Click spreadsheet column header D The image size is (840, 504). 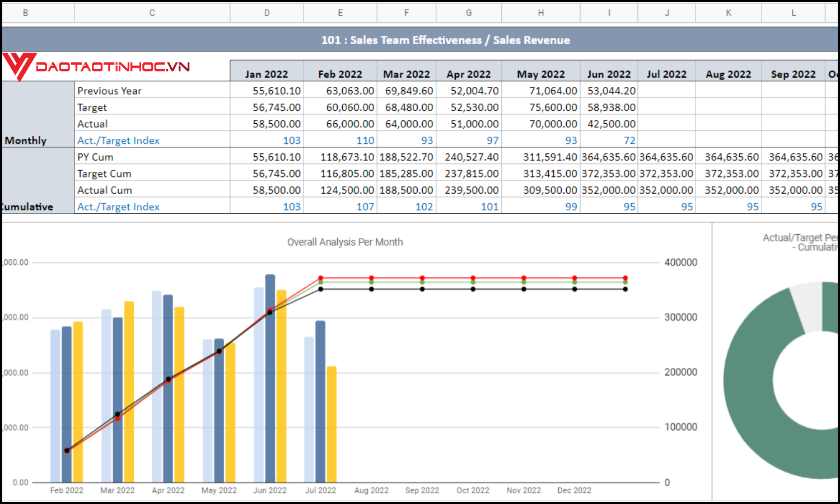(267, 12)
